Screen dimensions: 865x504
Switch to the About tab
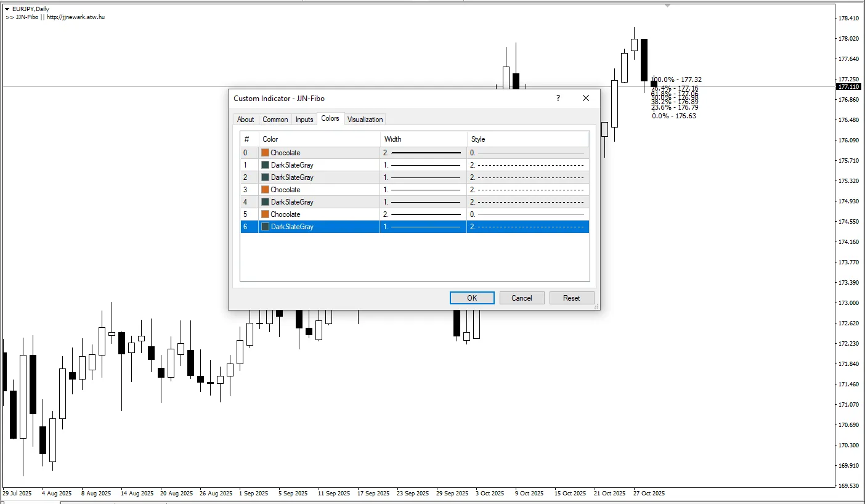pos(246,120)
